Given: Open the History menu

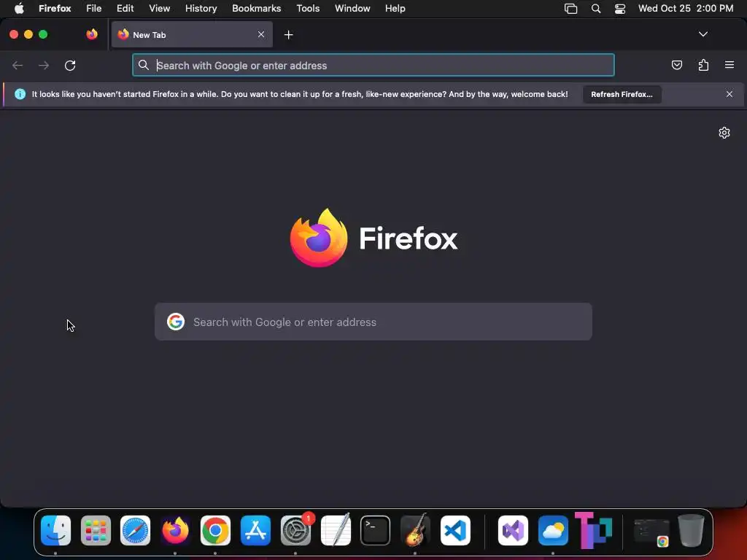Looking at the screenshot, I should pyautogui.click(x=201, y=9).
